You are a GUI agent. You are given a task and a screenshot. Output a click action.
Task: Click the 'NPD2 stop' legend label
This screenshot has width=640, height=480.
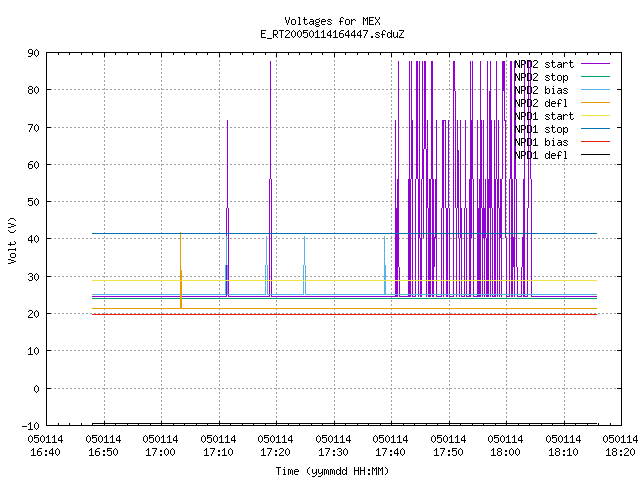pos(541,77)
